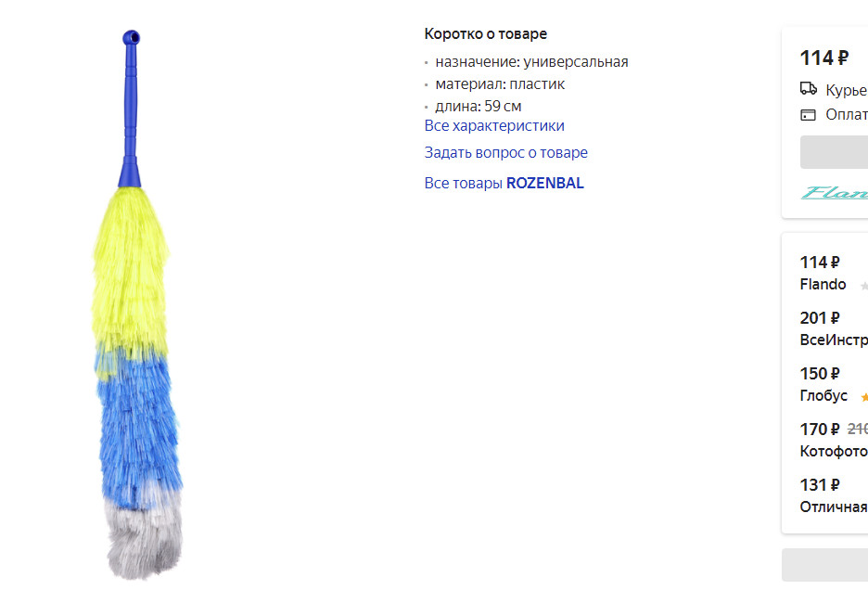868x603 pixels.
Task: Click the gray button below offers list
Action: pos(824,565)
